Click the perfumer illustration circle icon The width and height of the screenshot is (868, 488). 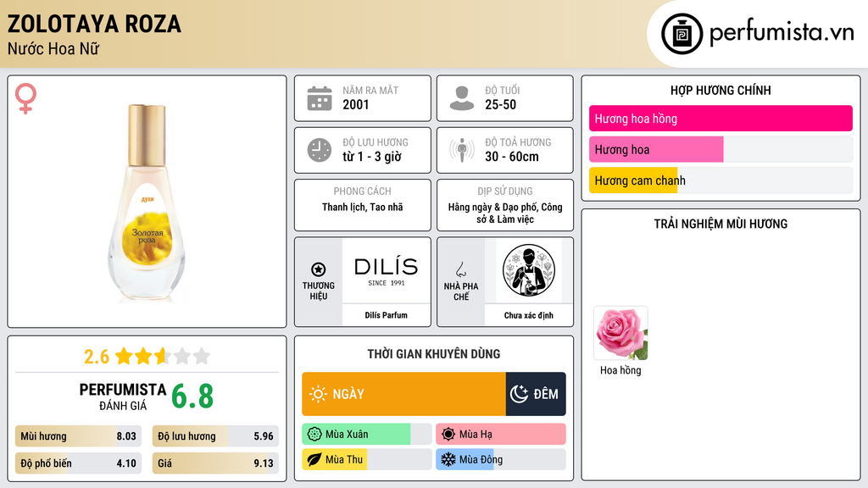pos(529,270)
